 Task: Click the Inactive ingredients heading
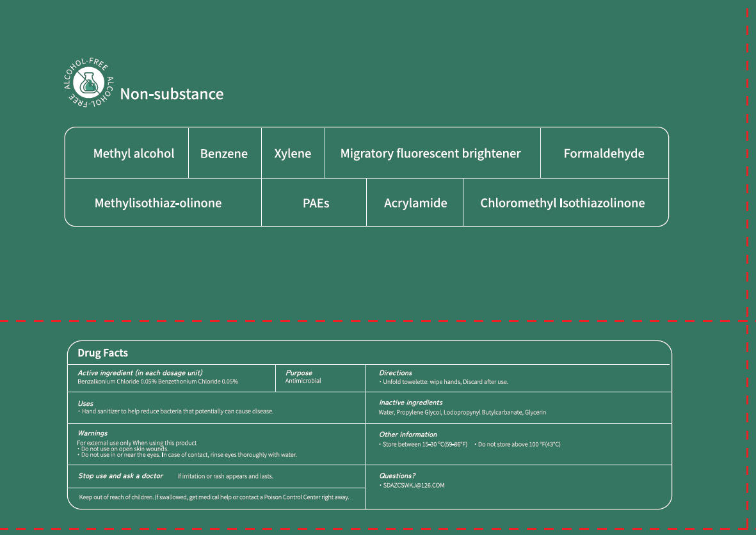point(410,403)
